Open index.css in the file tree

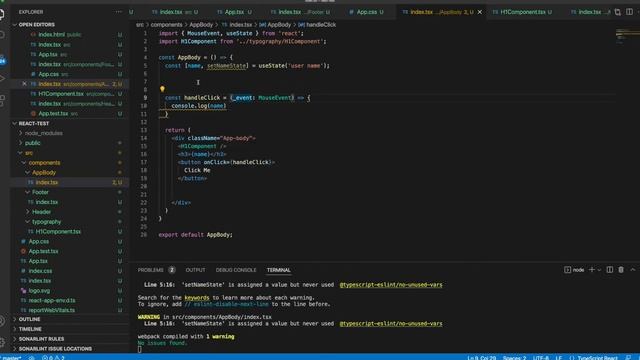click(40, 271)
